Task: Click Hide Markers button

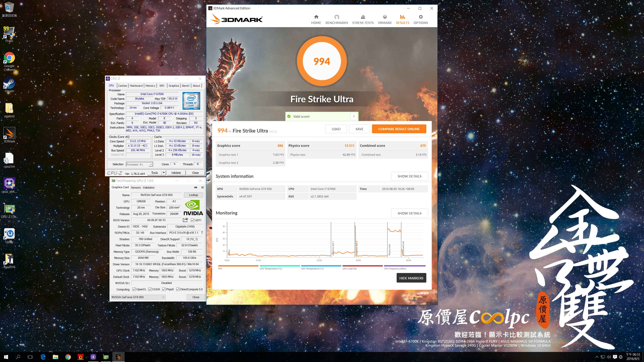Action: [411, 278]
